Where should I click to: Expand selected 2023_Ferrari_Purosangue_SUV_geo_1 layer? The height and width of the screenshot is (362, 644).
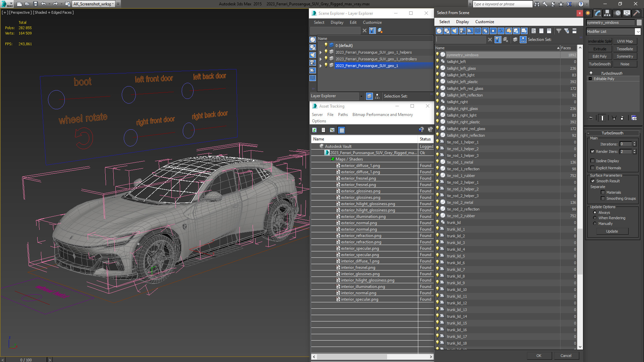coord(321,66)
